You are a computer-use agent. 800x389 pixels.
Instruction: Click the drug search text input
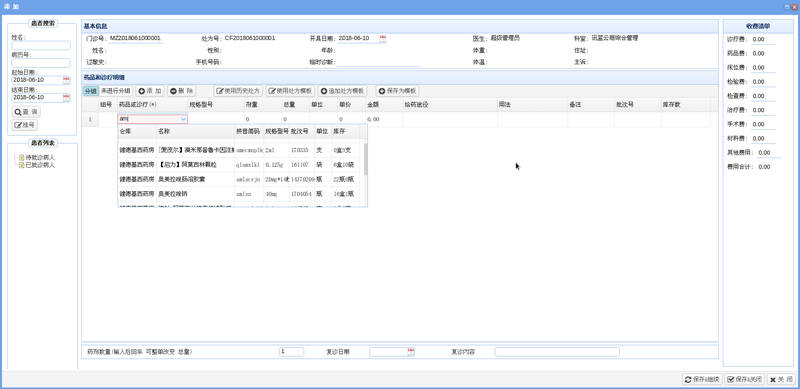pos(148,119)
